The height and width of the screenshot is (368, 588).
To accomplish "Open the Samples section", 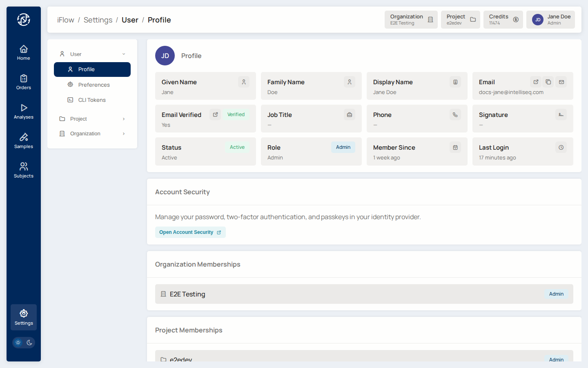I will (24, 141).
